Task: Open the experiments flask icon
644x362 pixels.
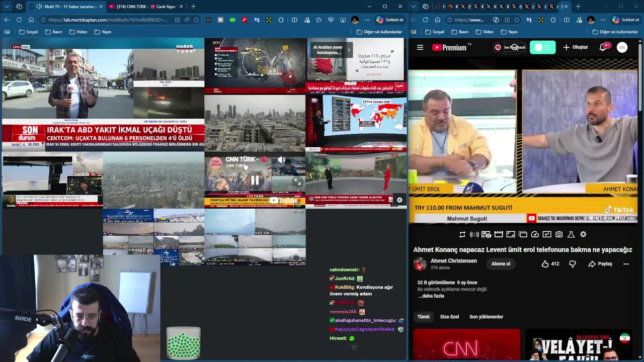Action: coord(571,234)
